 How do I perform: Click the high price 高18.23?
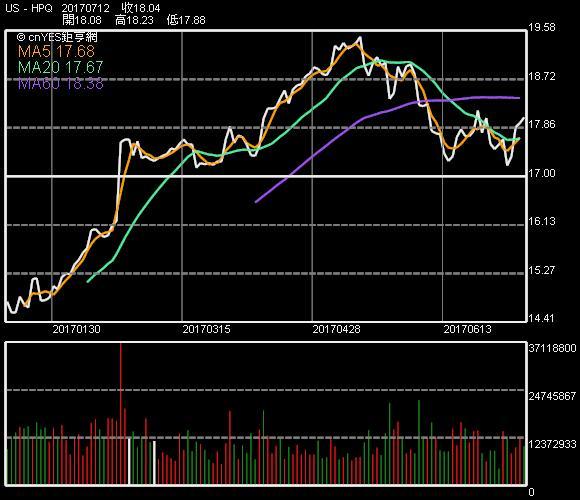(134, 20)
